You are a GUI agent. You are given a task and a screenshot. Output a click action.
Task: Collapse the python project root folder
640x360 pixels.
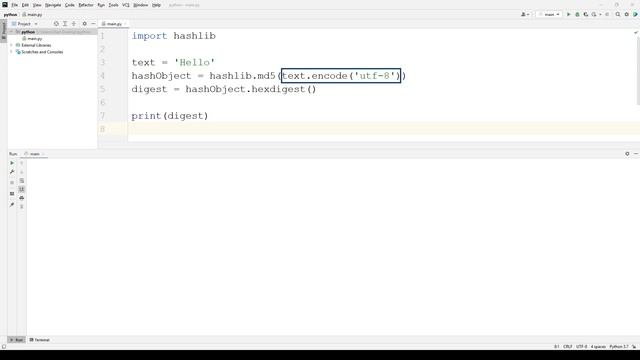pyautogui.click(x=11, y=32)
